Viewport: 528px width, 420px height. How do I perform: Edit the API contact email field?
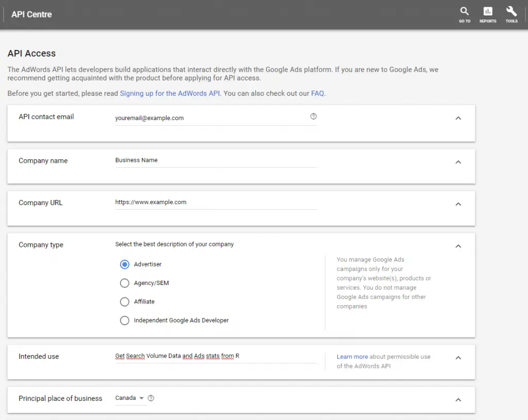coord(216,118)
